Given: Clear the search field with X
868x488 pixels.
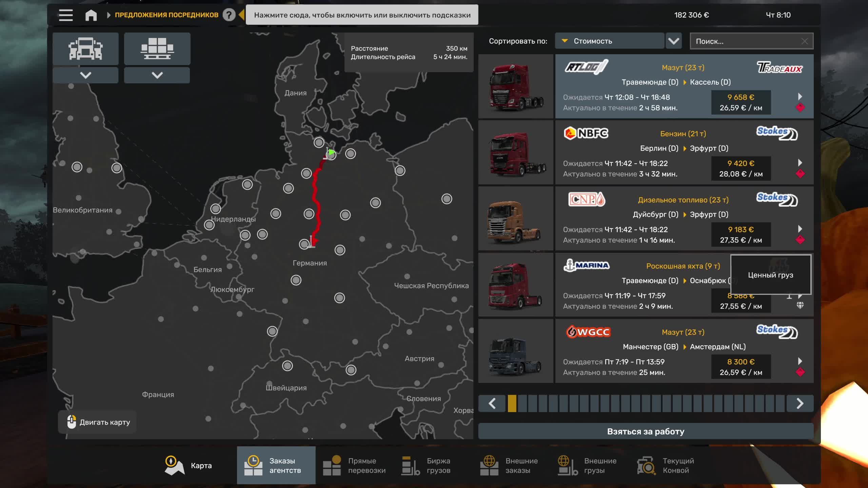Looking at the screenshot, I should pyautogui.click(x=804, y=41).
